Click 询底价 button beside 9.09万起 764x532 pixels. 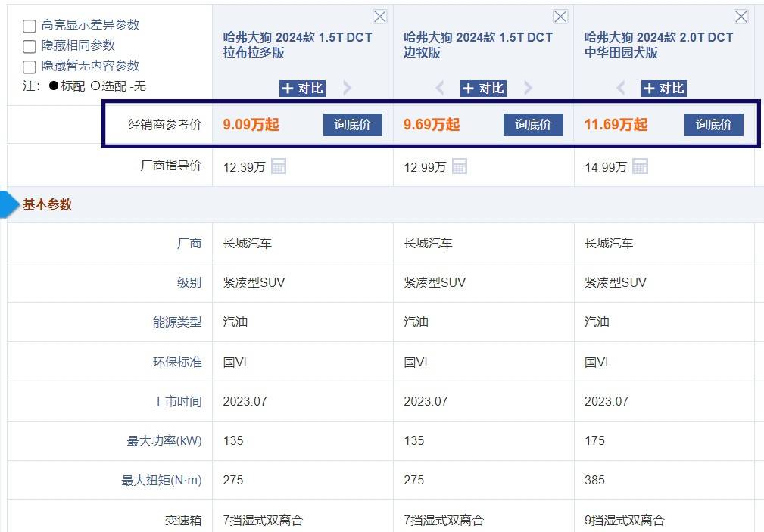tap(352, 125)
